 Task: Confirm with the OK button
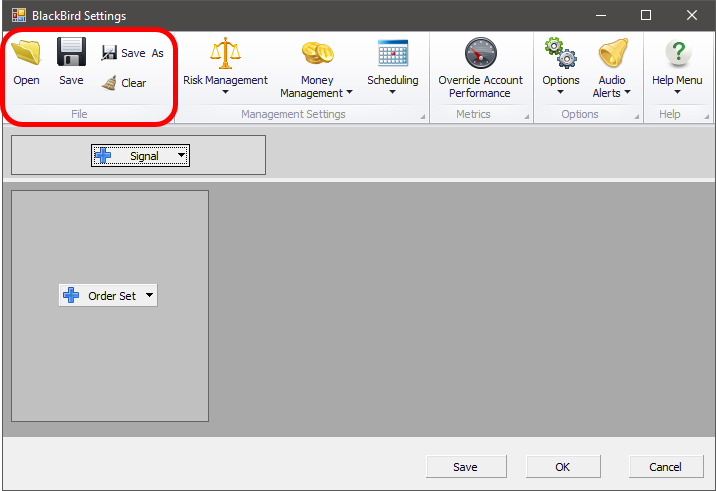(x=563, y=466)
